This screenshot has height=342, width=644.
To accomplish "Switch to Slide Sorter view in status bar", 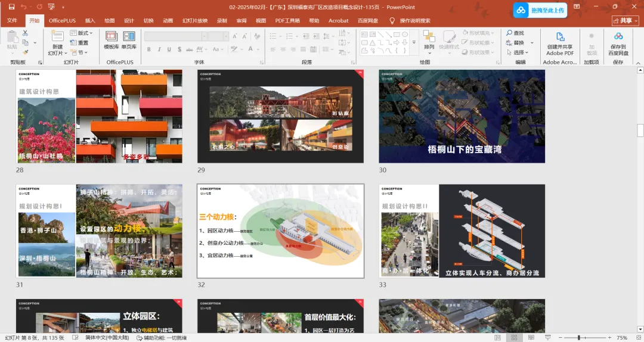I will pos(514,338).
